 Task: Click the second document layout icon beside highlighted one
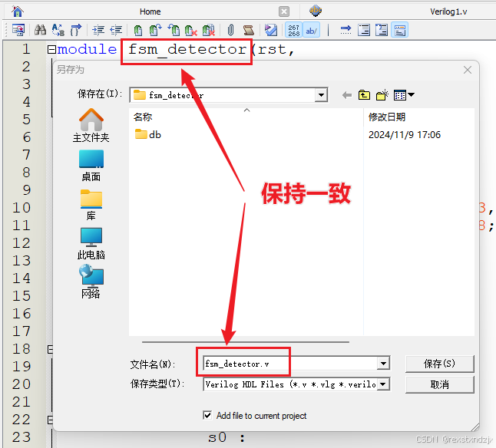pos(382,31)
